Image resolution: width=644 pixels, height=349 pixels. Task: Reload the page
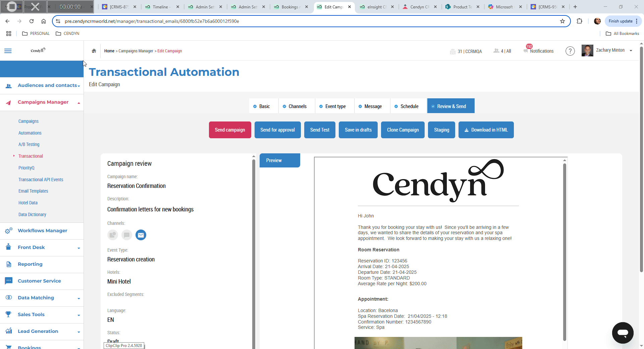(x=32, y=21)
